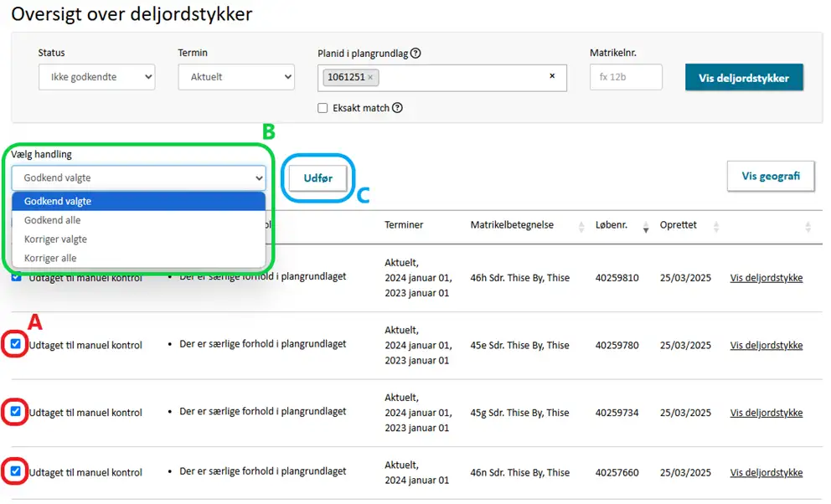Open the Termin dropdown showing Aktuelt
831x504 pixels.
click(236, 77)
